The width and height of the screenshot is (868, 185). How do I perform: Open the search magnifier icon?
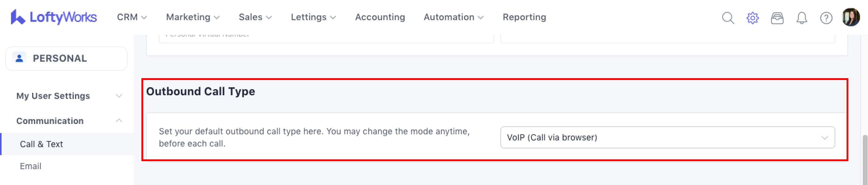point(728,18)
